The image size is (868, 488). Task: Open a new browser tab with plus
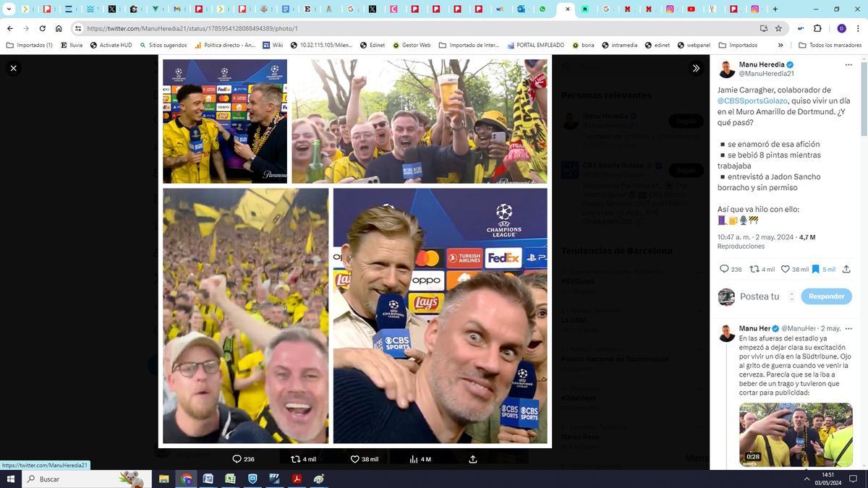tap(775, 9)
